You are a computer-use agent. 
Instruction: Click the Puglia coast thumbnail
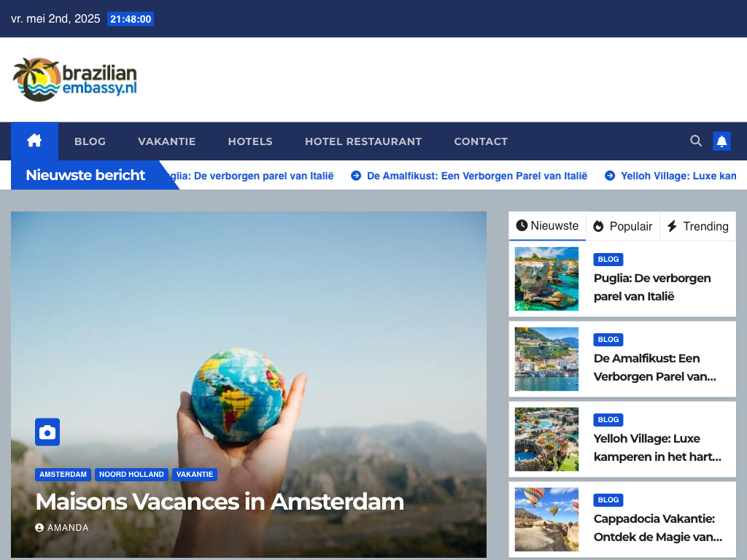tap(546, 279)
